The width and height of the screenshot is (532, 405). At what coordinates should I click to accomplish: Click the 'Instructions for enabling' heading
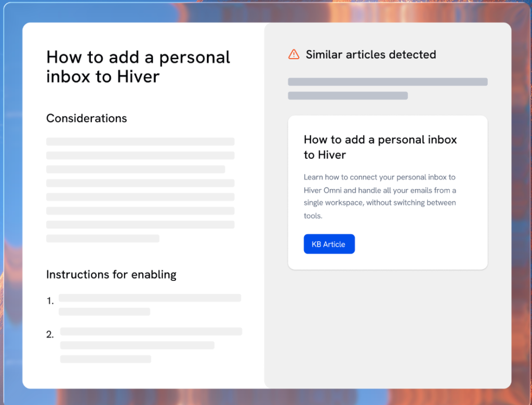(111, 275)
